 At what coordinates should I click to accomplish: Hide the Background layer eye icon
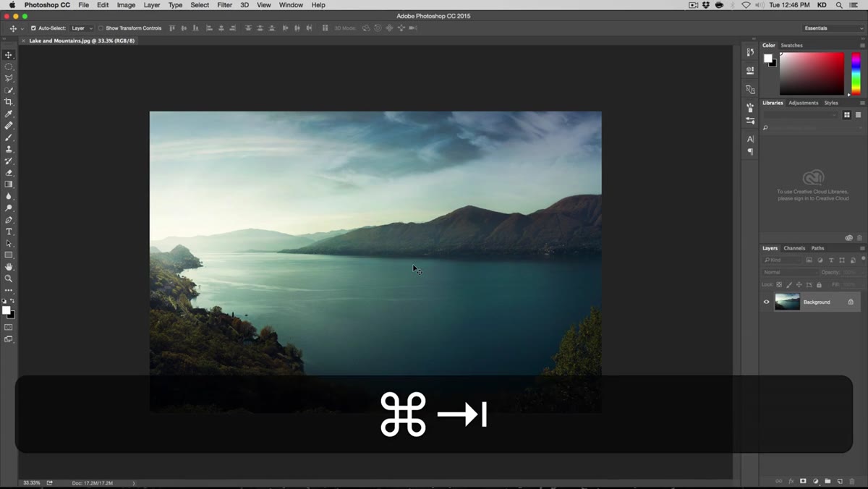click(x=767, y=302)
